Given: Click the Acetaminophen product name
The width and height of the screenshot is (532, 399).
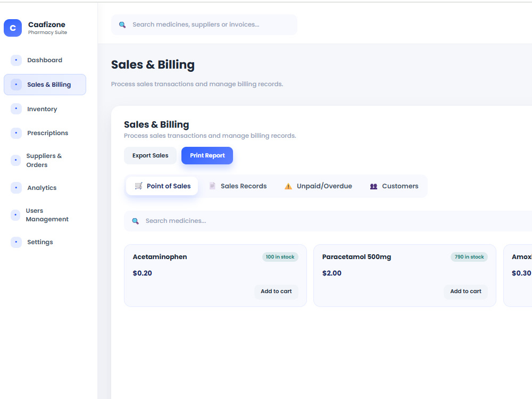Looking at the screenshot, I should click(160, 257).
